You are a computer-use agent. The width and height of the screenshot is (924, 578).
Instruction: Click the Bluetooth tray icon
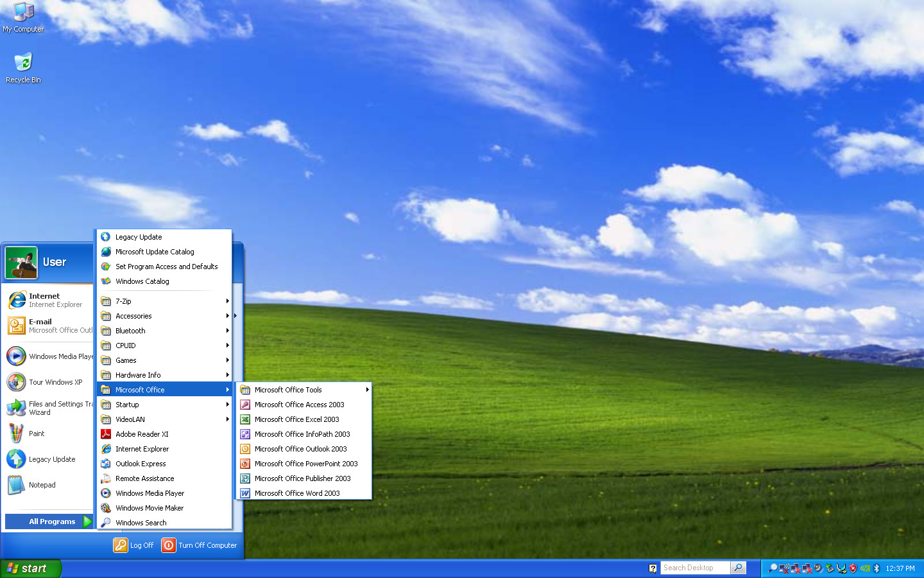877,568
